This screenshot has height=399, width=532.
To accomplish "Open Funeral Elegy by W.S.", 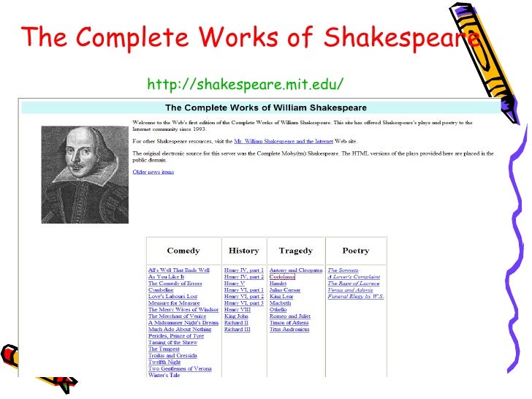I will click(356, 296).
